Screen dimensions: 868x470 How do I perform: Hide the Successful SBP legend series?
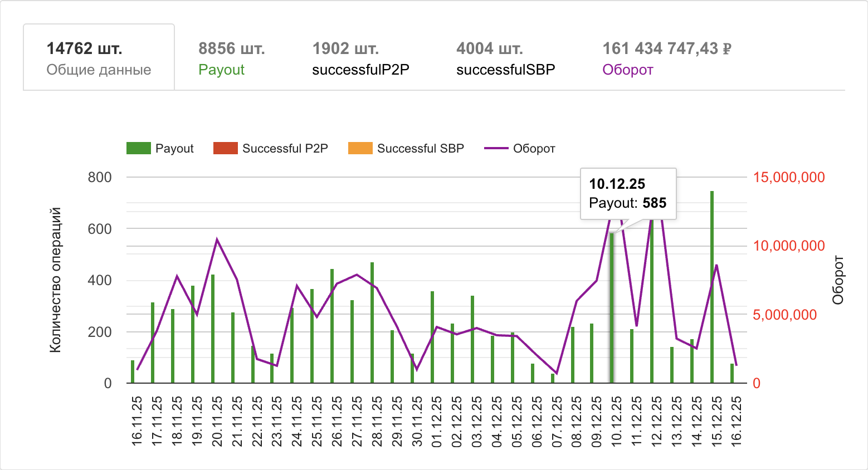pyautogui.click(x=406, y=149)
